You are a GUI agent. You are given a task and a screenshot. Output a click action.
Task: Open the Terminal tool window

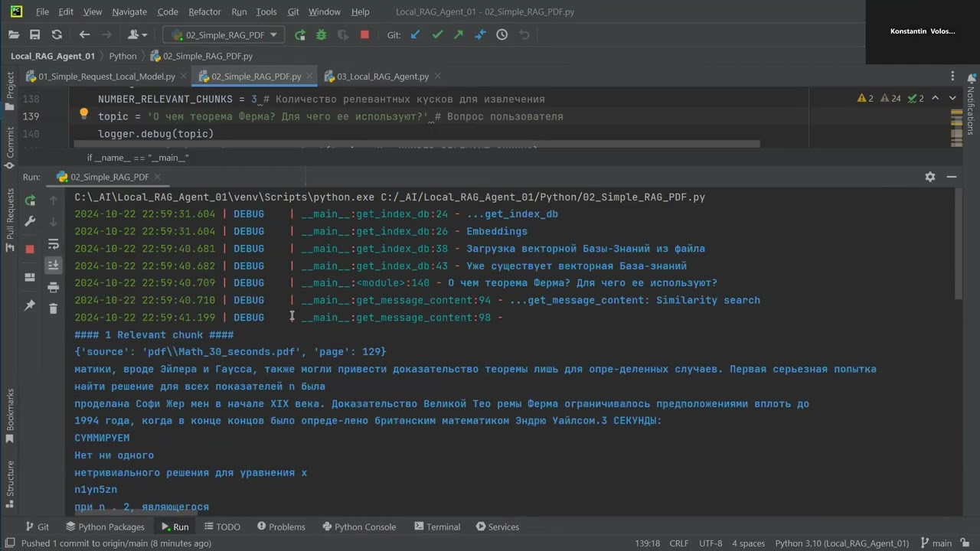click(437, 527)
